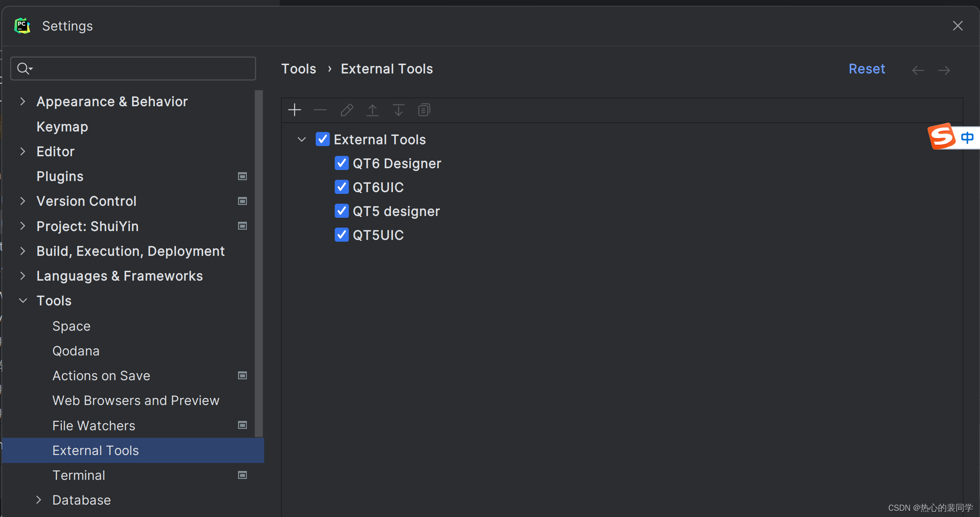Click the import down-arrow toolbar icon
This screenshot has height=517, width=980.
pos(398,110)
